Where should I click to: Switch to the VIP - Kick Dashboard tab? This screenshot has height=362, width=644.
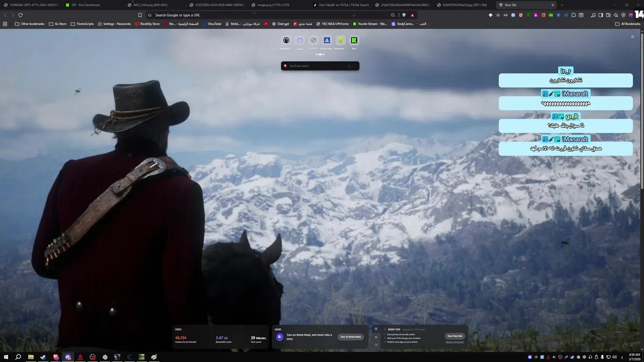click(91, 5)
